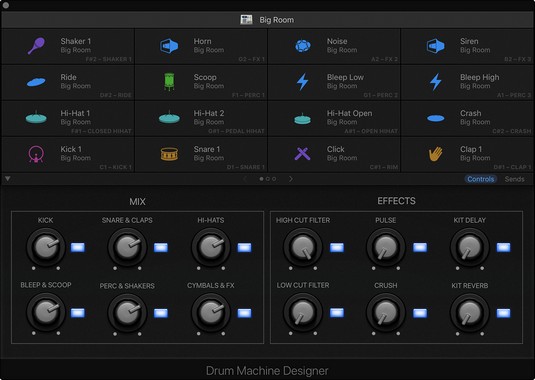The width and height of the screenshot is (535, 380).
Task: Click the 'Bleep High' pad name
Action: pyautogui.click(x=479, y=77)
